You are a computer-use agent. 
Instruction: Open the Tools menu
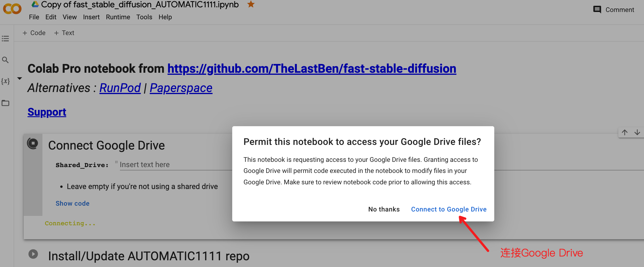(x=144, y=17)
